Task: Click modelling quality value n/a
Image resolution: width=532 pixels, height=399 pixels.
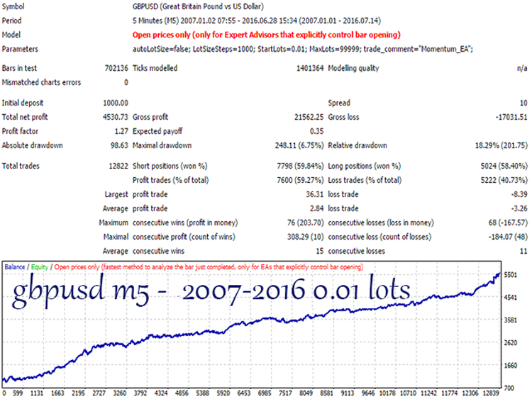Action: [522, 68]
